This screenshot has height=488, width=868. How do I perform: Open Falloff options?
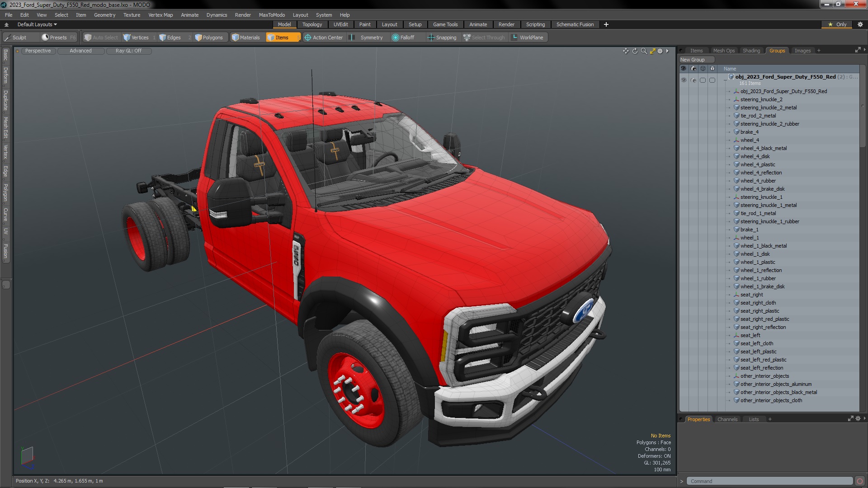tap(407, 38)
